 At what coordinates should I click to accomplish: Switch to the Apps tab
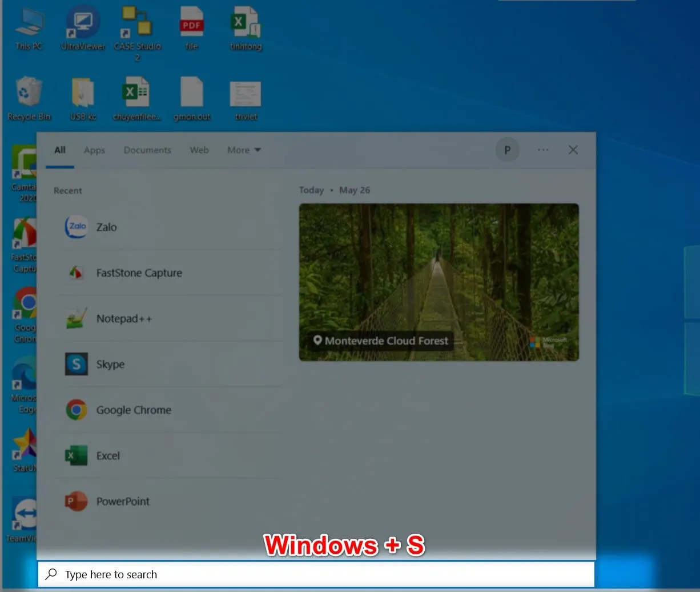94,150
